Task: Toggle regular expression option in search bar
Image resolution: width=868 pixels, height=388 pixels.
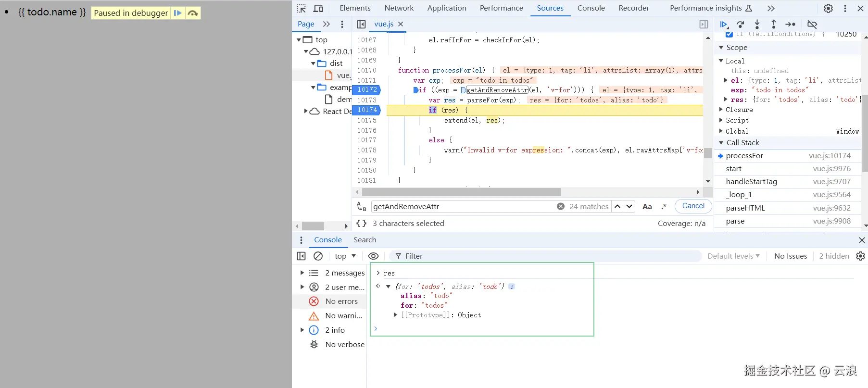Action: tap(664, 207)
